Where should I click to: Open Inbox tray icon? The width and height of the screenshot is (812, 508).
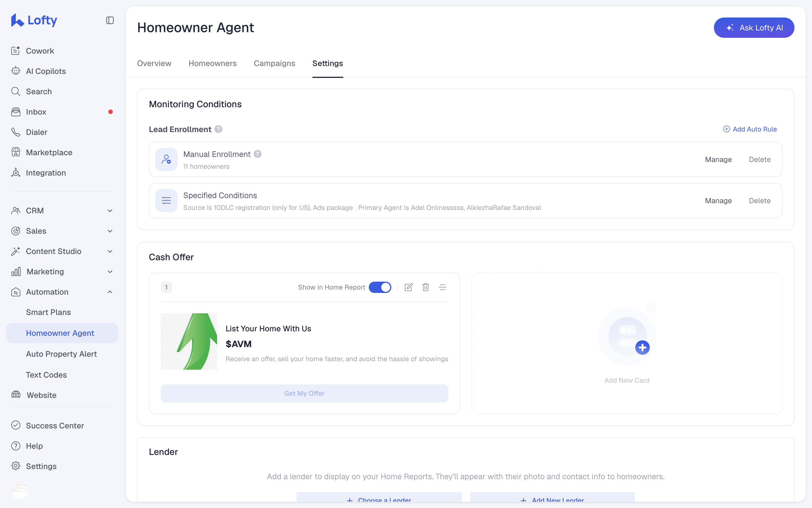[16, 111]
